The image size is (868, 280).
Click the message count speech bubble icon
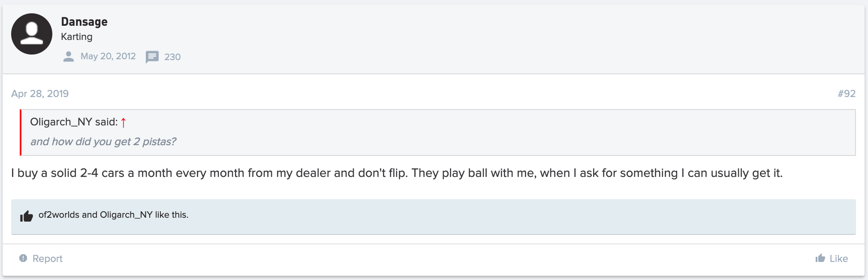[x=152, y=57]
